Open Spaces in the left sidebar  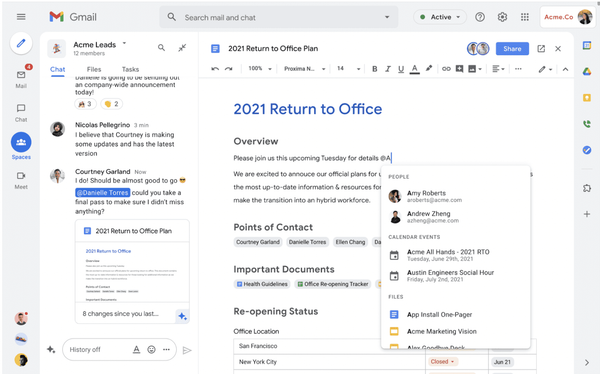(21, 146)
